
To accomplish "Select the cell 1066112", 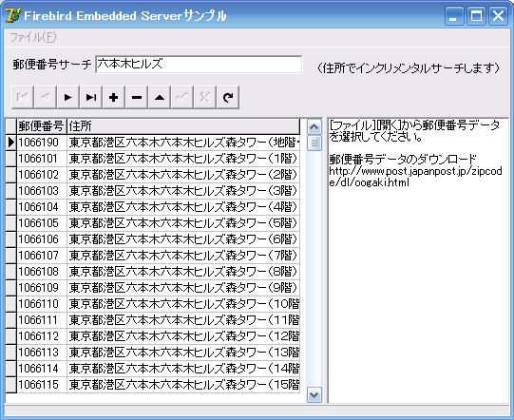I will pyautogui.click(x=42, y=336).
